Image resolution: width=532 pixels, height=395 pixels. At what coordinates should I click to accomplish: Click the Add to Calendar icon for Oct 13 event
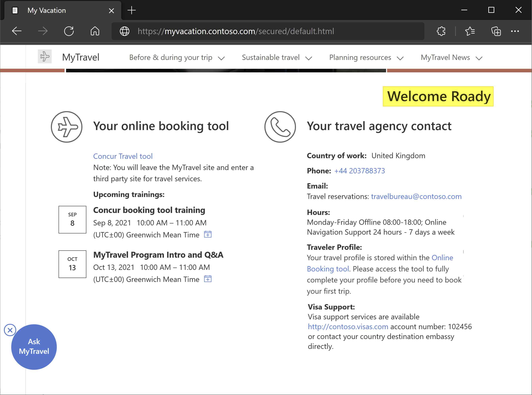[208, 279]
